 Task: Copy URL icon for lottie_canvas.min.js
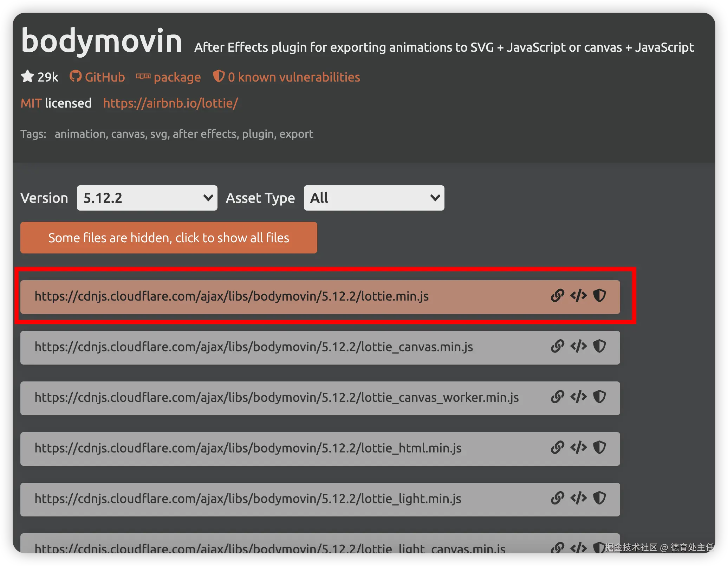(x=557, y=346)
